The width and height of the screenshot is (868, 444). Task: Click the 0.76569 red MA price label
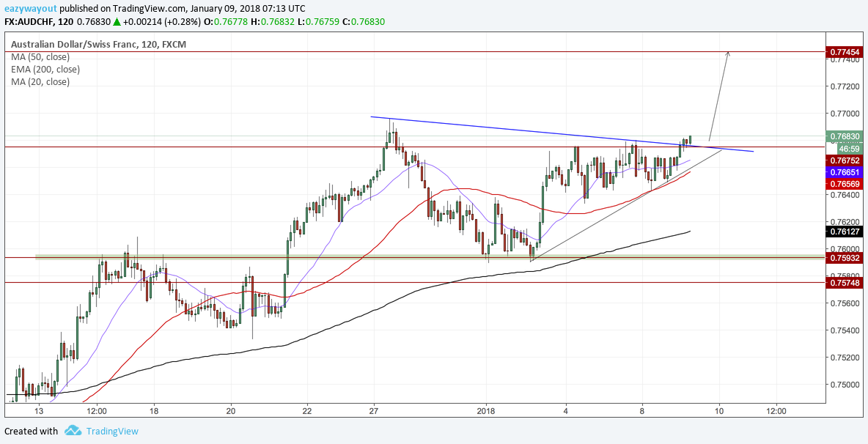[845, 184]
